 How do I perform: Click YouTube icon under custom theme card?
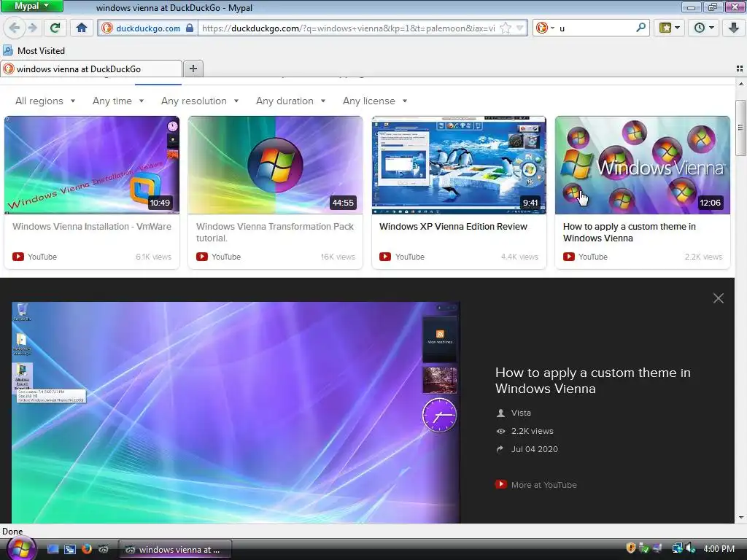coord(569,257)
